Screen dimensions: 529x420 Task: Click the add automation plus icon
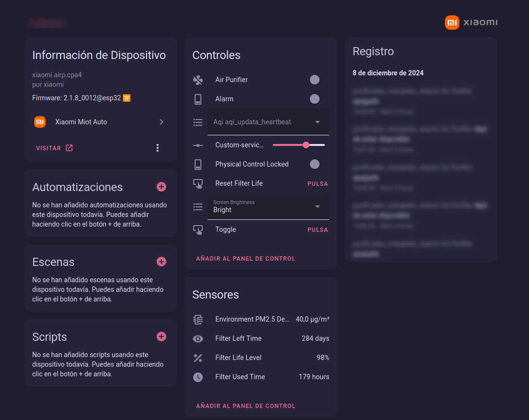point(161,187)
